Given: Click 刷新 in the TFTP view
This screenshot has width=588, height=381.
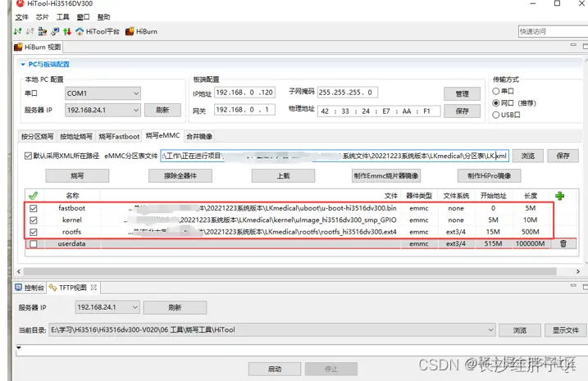Looking at the screenshot, I should [175, 307].
